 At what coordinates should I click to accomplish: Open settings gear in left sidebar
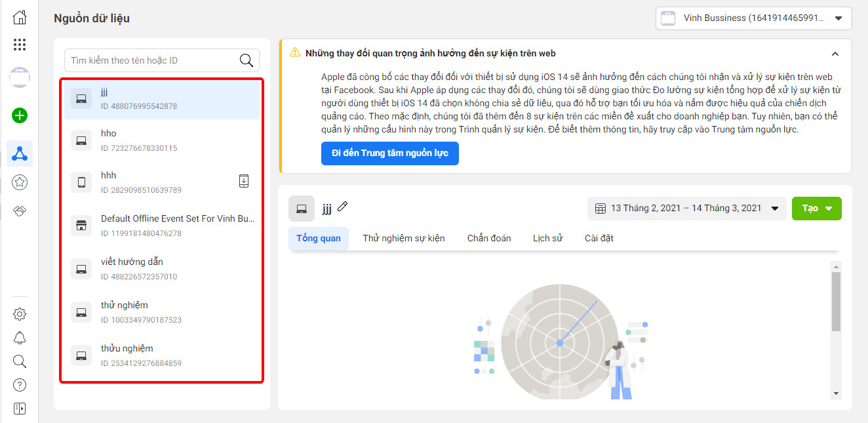(x=20, y=314)
